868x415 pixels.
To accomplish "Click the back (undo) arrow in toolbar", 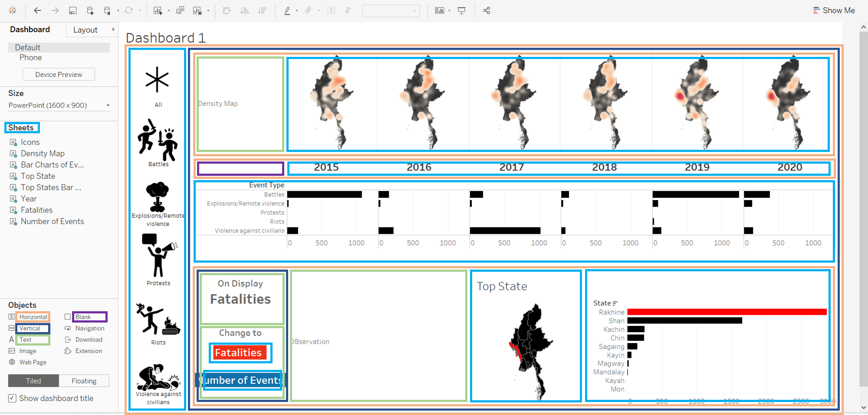I will click(x=37, y=10).
